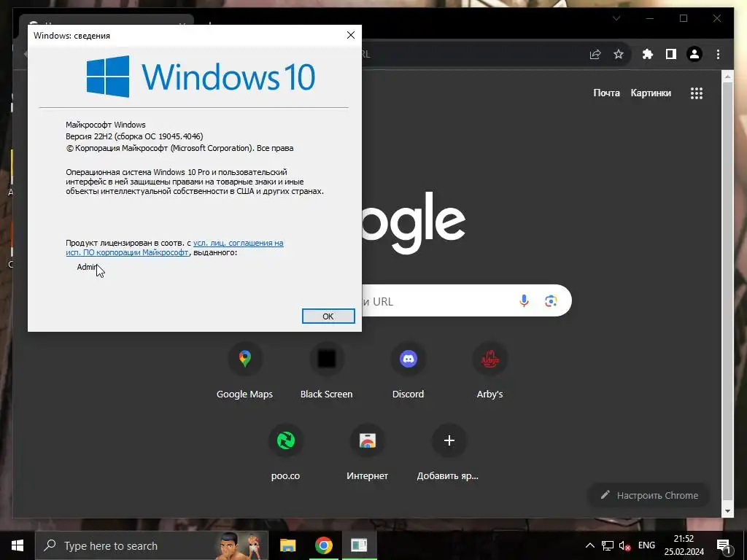This screenshot has width=747, height=560.
Task: Click the Версия 22H2 build text
Action: click(x=134, y=136)
